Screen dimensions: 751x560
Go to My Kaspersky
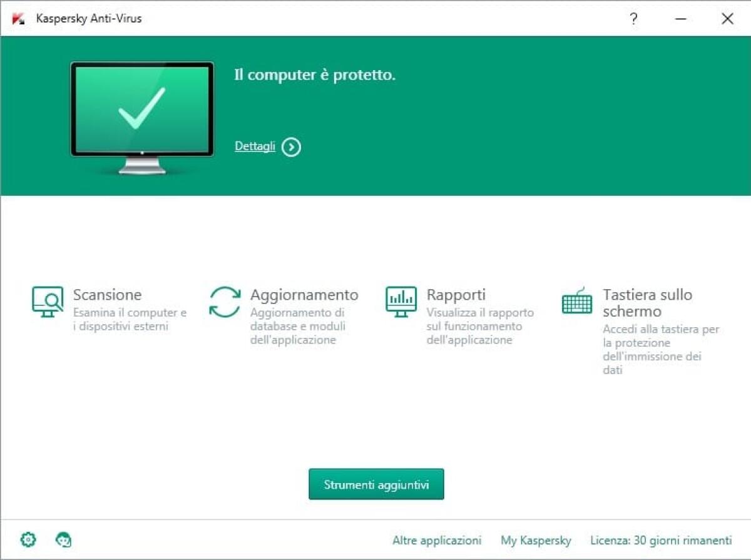click(x=536, y=541)
